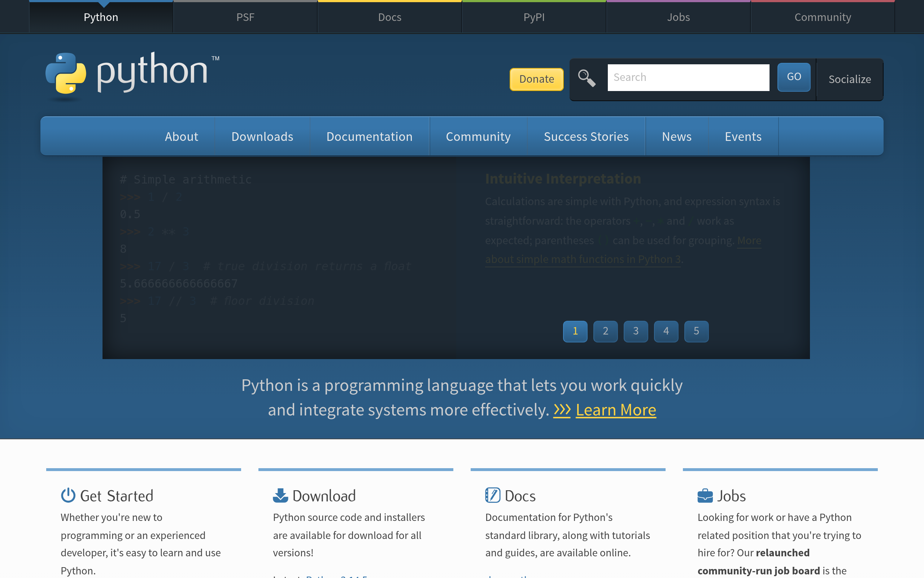
Task: Click the yellow Donate button
Action: coord(536,79)
